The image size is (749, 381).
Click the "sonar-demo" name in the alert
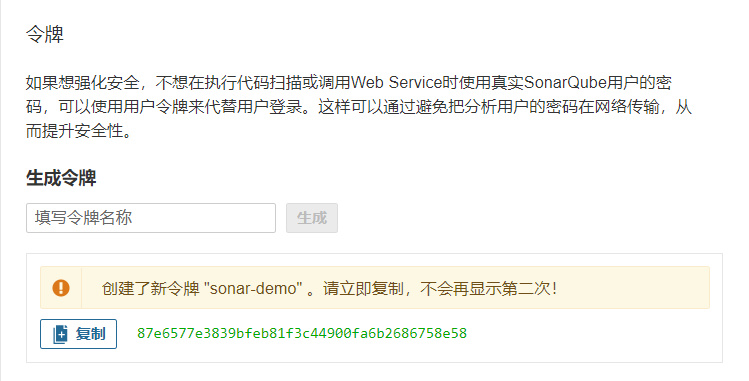(x=253, y=288)
